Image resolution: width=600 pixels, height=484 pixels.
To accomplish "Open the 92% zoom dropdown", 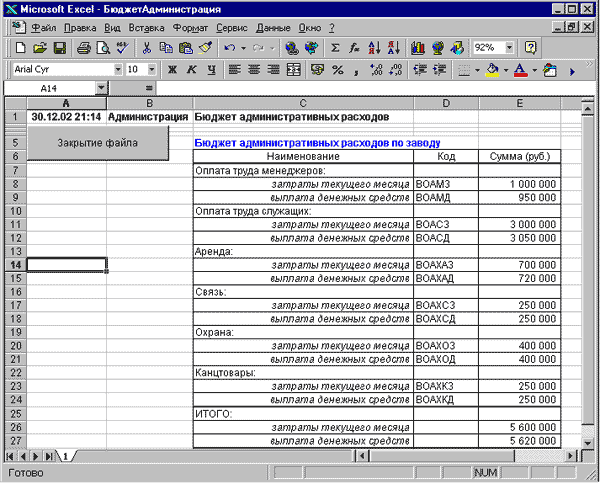I will pyautogui.click(x=509, y=48).
